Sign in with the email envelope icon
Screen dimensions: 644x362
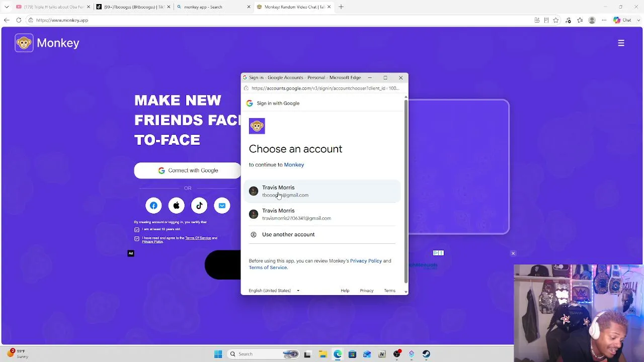click(222, 206)
